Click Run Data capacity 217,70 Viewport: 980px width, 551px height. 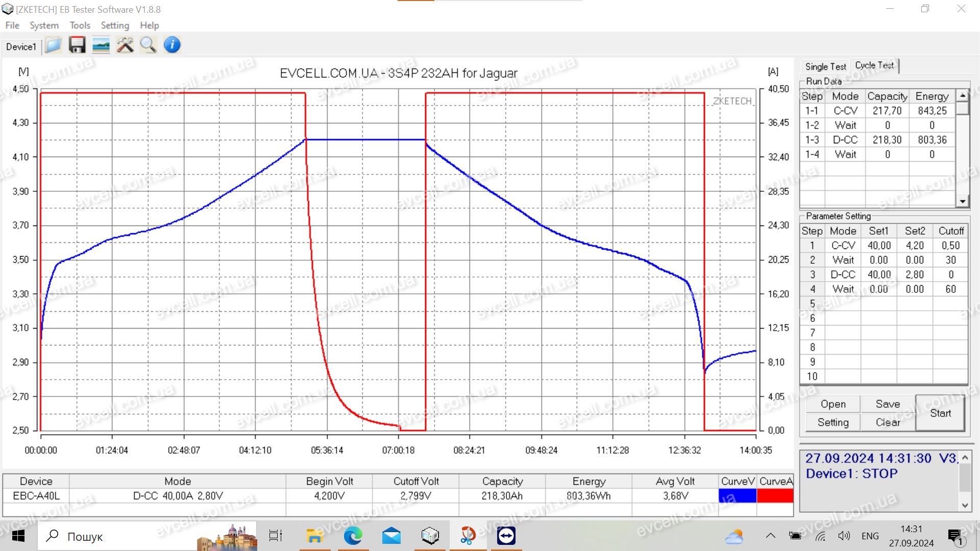[887, 111]
